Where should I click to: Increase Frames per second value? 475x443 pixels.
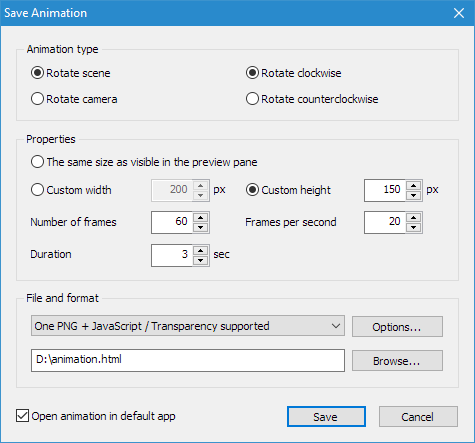414,218
